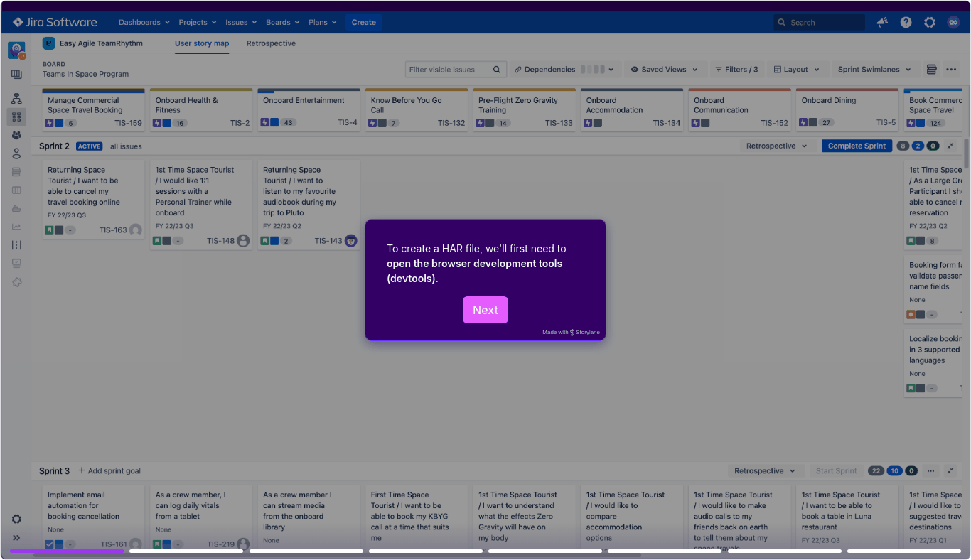
Task: Open the user profile avatar in top bar
Action: pos(953,23)
